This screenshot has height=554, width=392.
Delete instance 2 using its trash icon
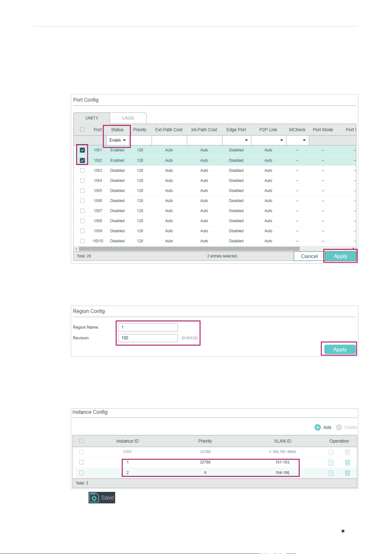(348, 473)
